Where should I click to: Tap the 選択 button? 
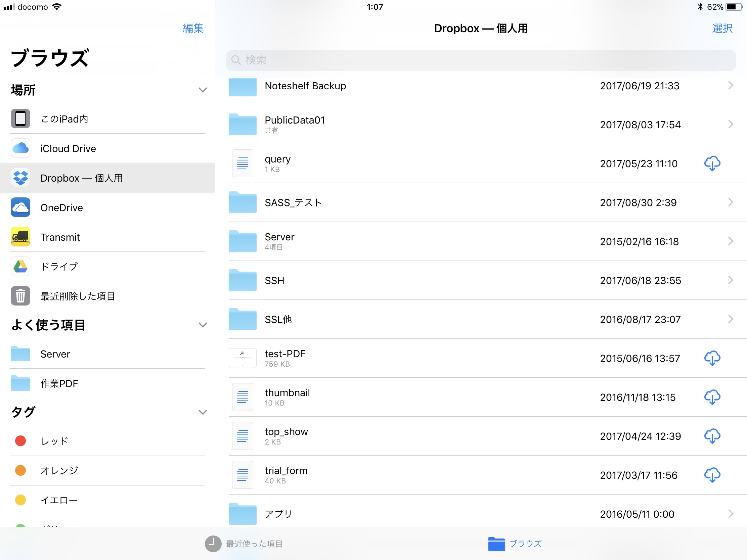[722, 28]
